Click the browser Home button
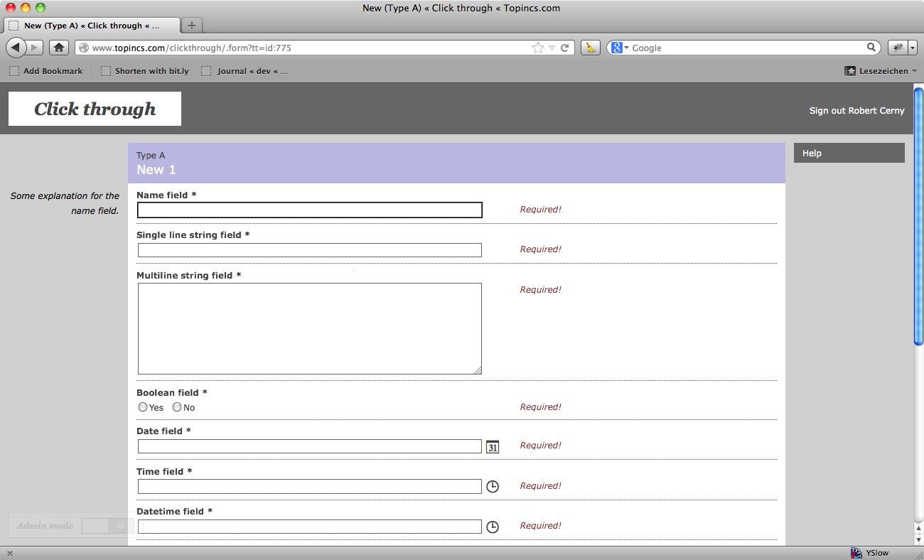 coord(59,48)
